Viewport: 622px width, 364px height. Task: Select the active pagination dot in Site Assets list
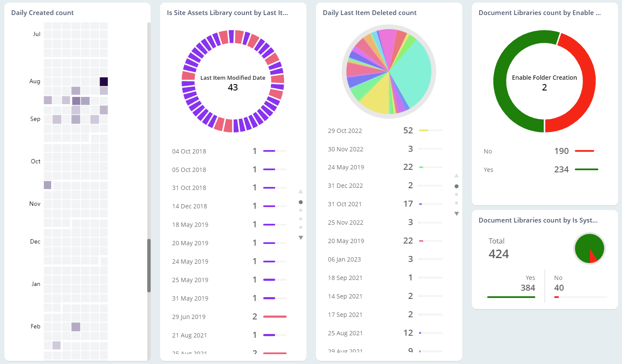point(300,202)
